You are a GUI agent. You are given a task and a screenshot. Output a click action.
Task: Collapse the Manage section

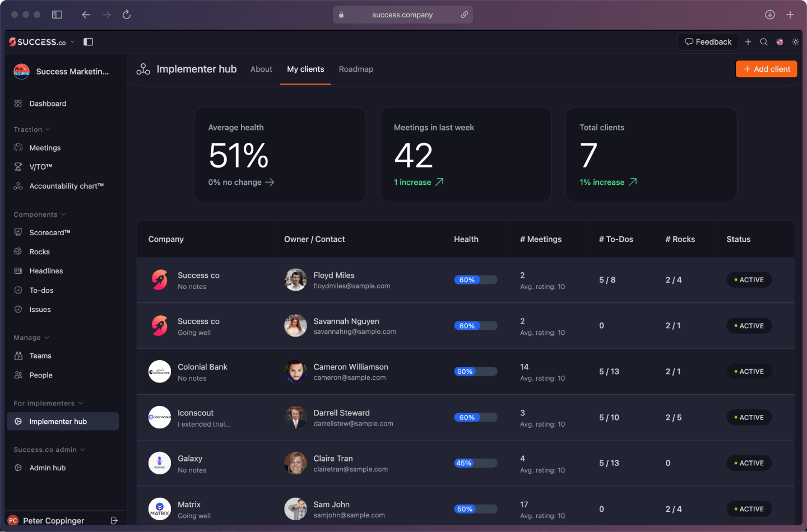[31, 338]
